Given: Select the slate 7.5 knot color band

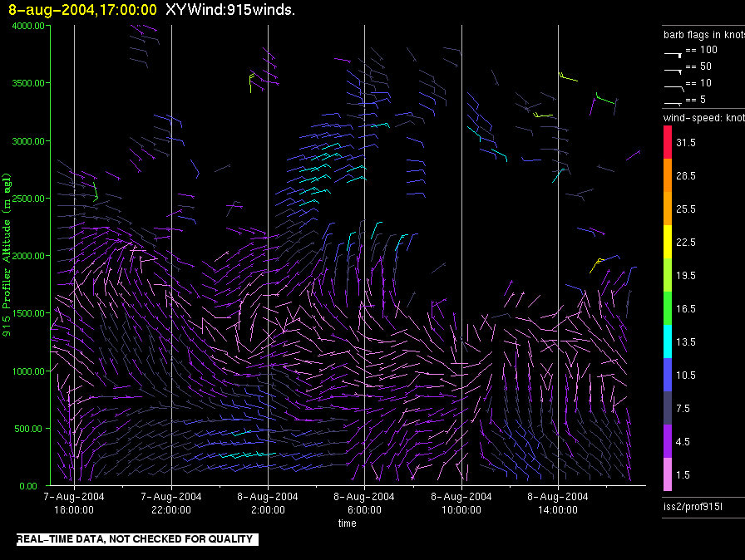Looking at the screenshot, I should tap(668, 408).
